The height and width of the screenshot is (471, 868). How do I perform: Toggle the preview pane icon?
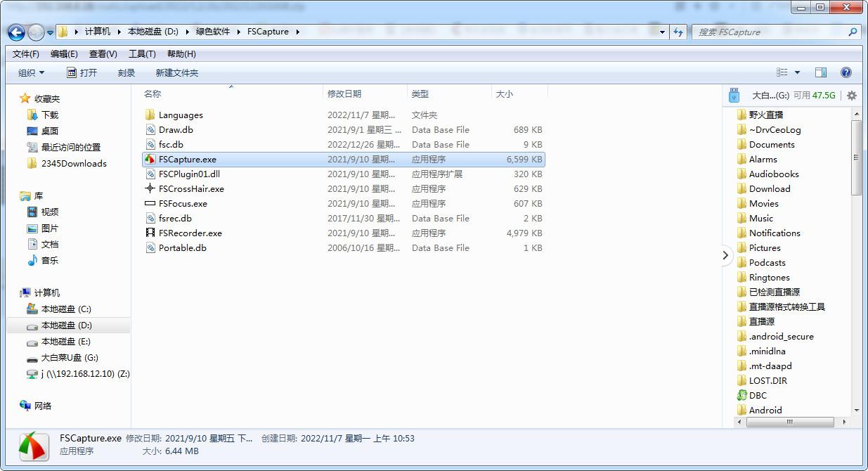click(820, 72)
